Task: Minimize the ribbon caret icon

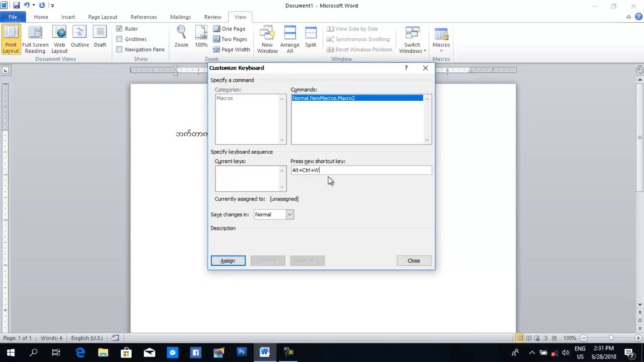Action: [628, 17]
